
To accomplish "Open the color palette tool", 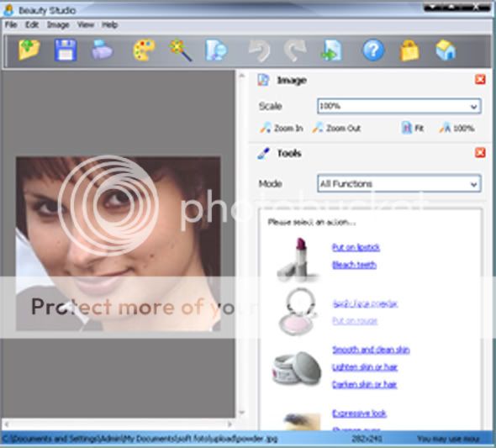I will tap(144, 50).
